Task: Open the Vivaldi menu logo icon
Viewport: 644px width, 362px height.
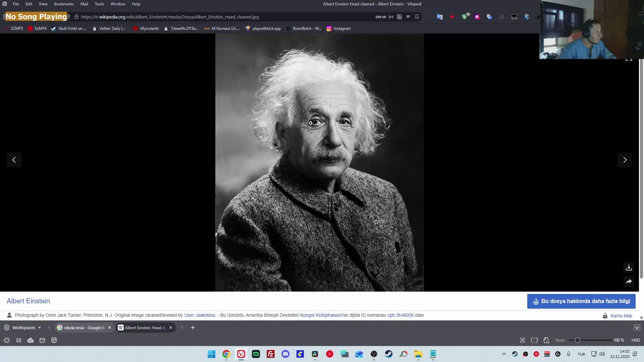Action: [5, 4]
